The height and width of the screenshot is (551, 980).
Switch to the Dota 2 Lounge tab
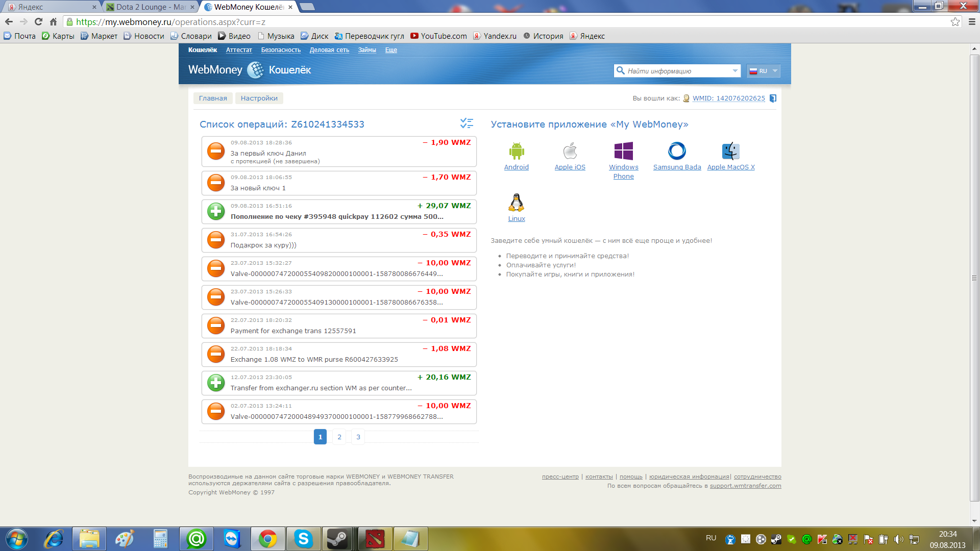coord(151,7)
